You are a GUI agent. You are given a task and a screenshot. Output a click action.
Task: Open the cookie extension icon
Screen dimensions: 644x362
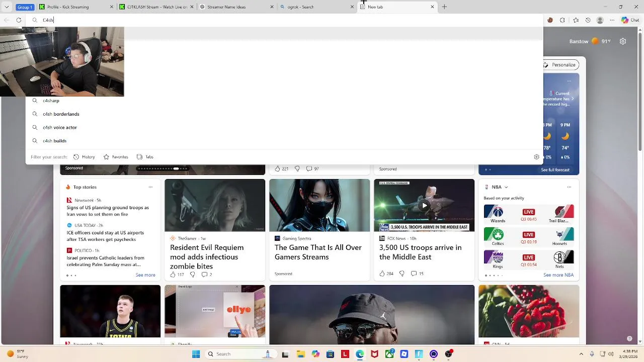(550, 20)
